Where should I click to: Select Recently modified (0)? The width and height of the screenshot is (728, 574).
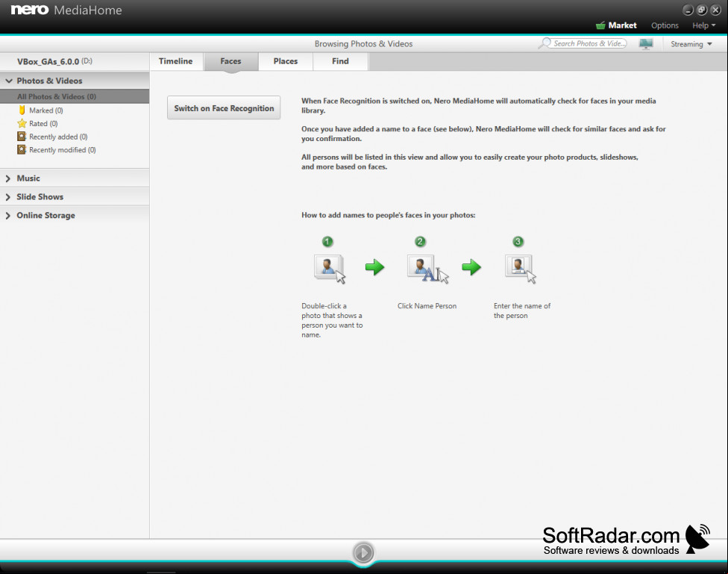pos(62,150)
